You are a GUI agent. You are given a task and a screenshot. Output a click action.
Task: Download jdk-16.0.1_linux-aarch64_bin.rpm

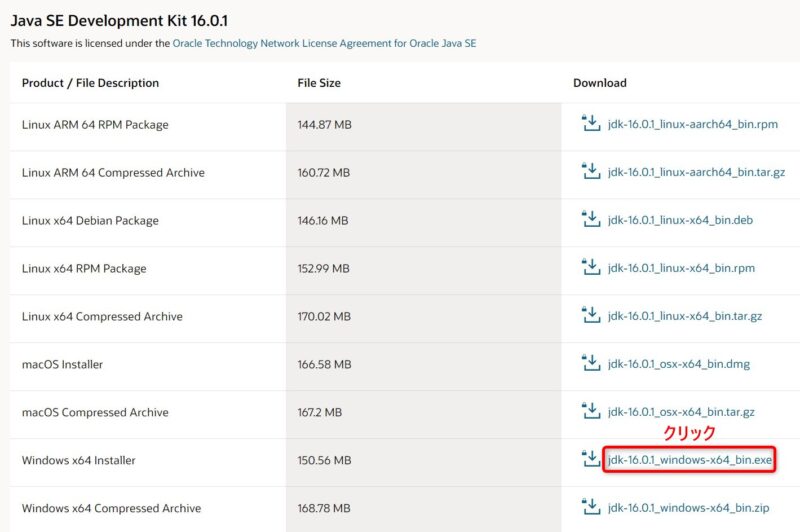click(x=693, y=124)
